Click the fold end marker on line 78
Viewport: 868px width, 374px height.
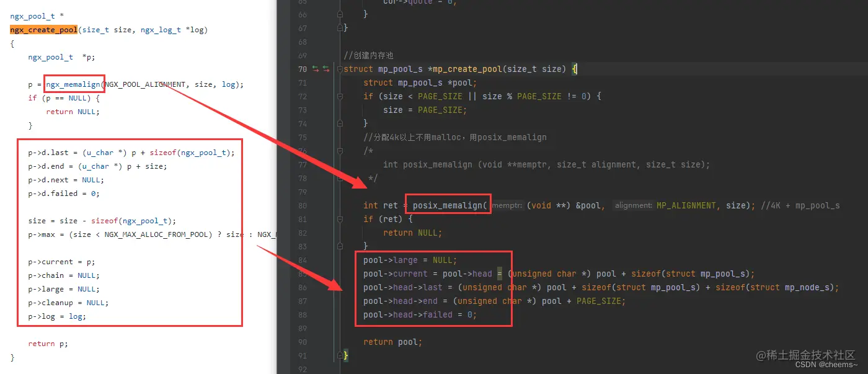click(340, 178)
